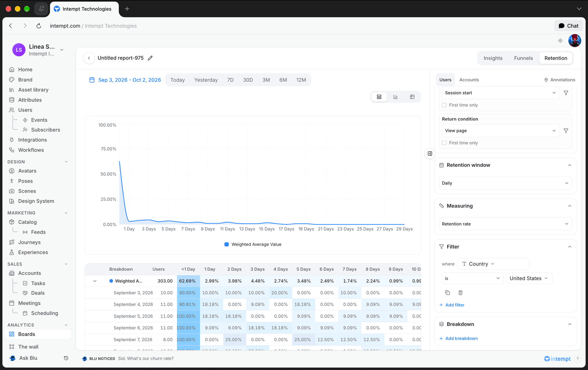Duplicate the Country filter with copy icon
The height and width of the screenshot is (370, 588).
click(447, 293)
